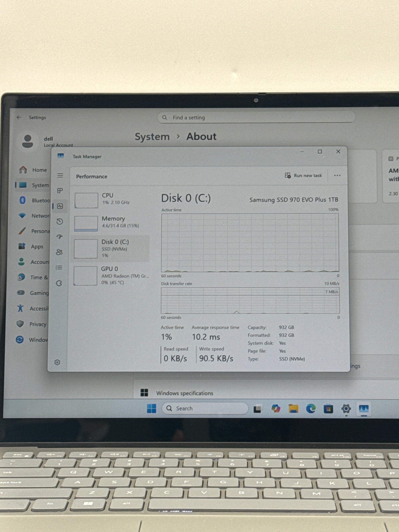
Task: Open the Services page icon
Action: click(x=59, y=283)
